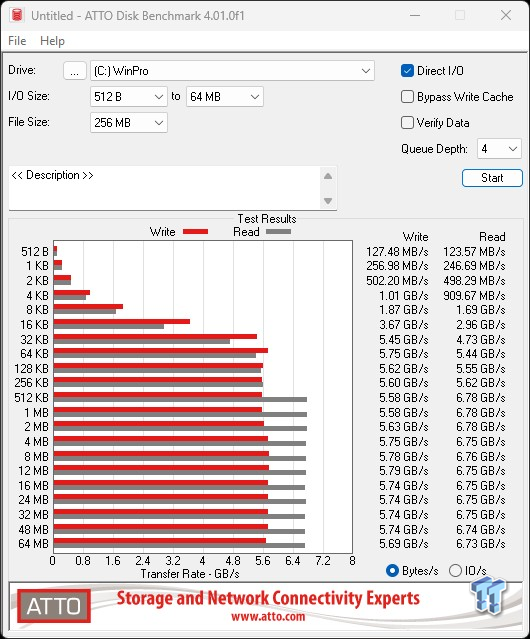Image resolution: width=530 pixels, height=639 pixels.
Task: Click the 512 B row label
Action: [35, 252]
